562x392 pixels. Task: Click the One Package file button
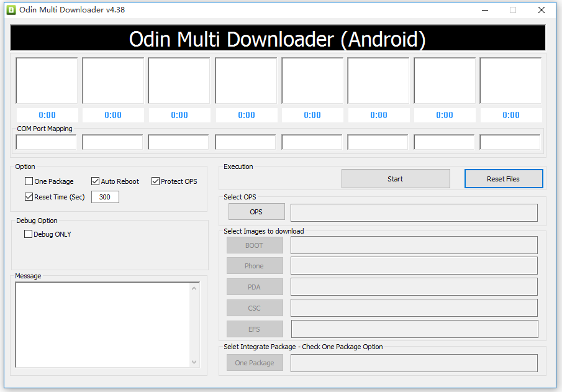pyautogui.click(x=255, y=363)
